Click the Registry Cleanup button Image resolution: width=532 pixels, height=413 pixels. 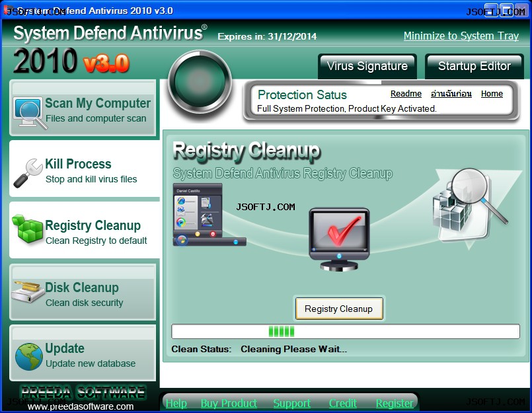pos(339,309)
